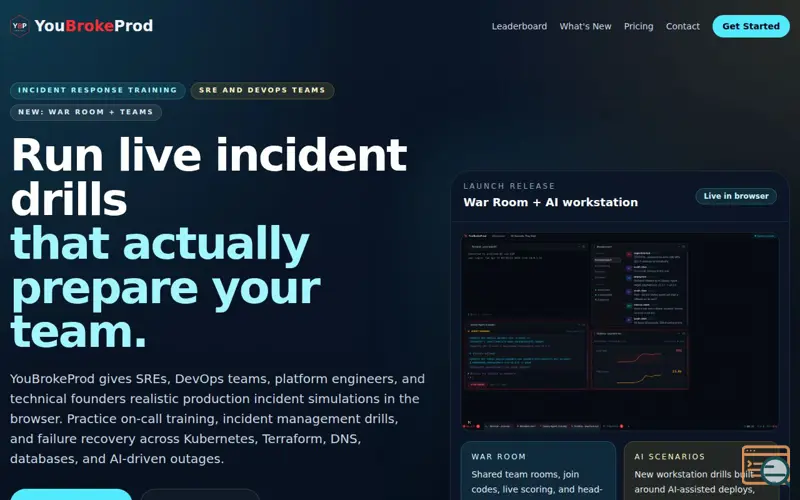Open the floating terminal chat widget icon
This screenshot has width=800, height=500.
coord(765,465)
